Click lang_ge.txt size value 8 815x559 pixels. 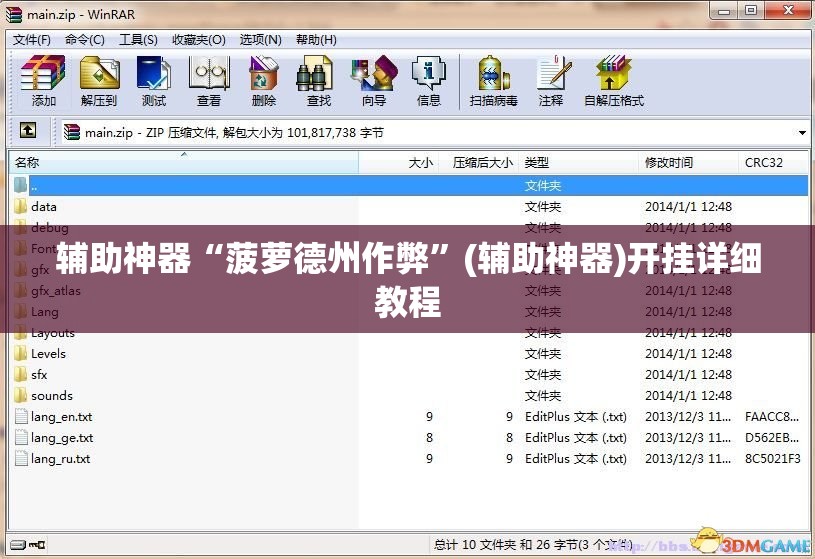pos(429,438)
